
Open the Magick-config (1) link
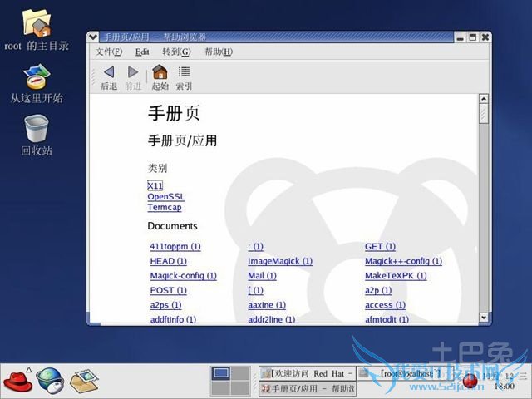183,275
